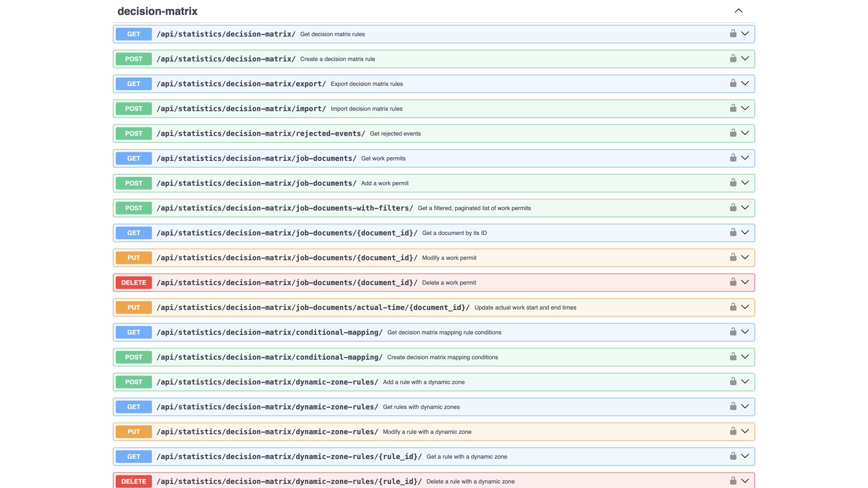Expand the Get a rule with a dynamic zone chevron

pos(745,456)
